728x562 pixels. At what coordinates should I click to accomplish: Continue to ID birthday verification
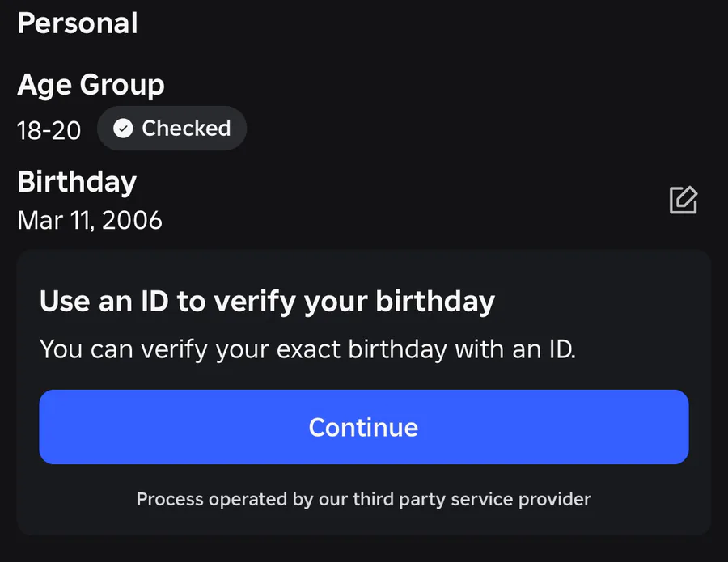tap(363, 427)
